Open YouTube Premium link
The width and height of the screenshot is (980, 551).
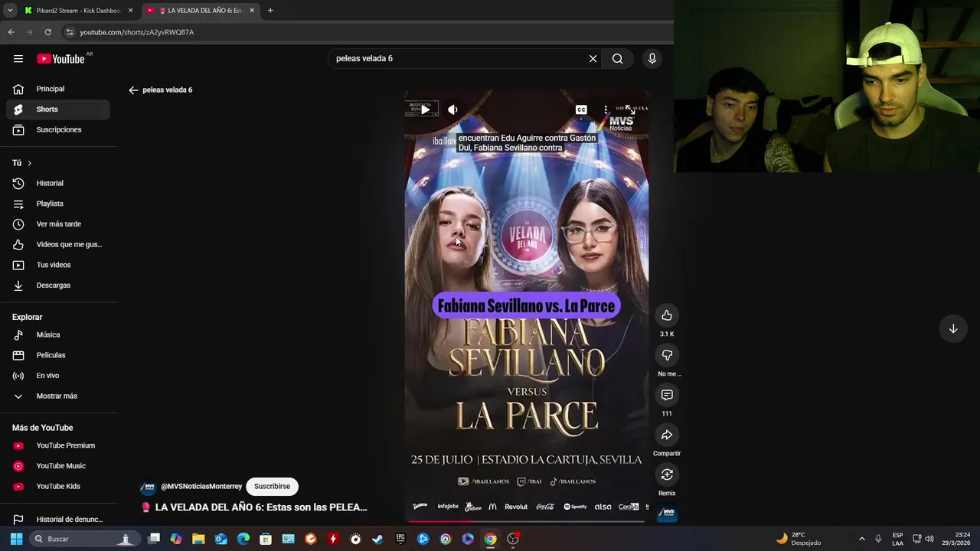click(58, 445)
